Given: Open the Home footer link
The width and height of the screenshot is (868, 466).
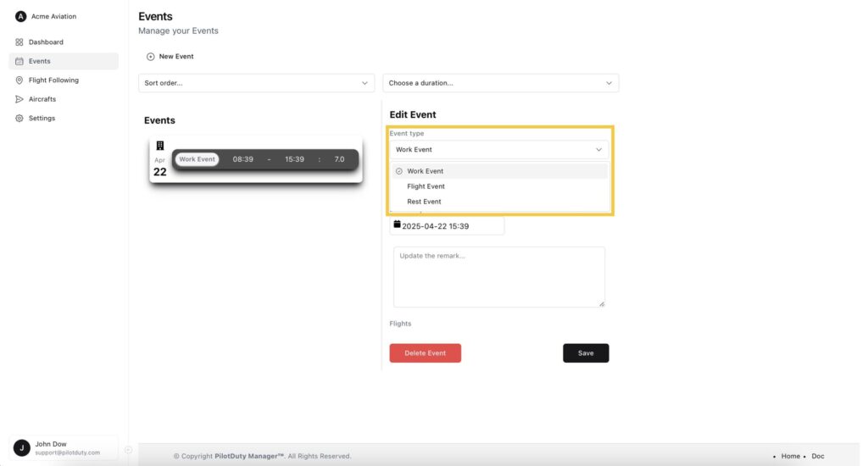Looking at the screenshot, I should 791,456.
